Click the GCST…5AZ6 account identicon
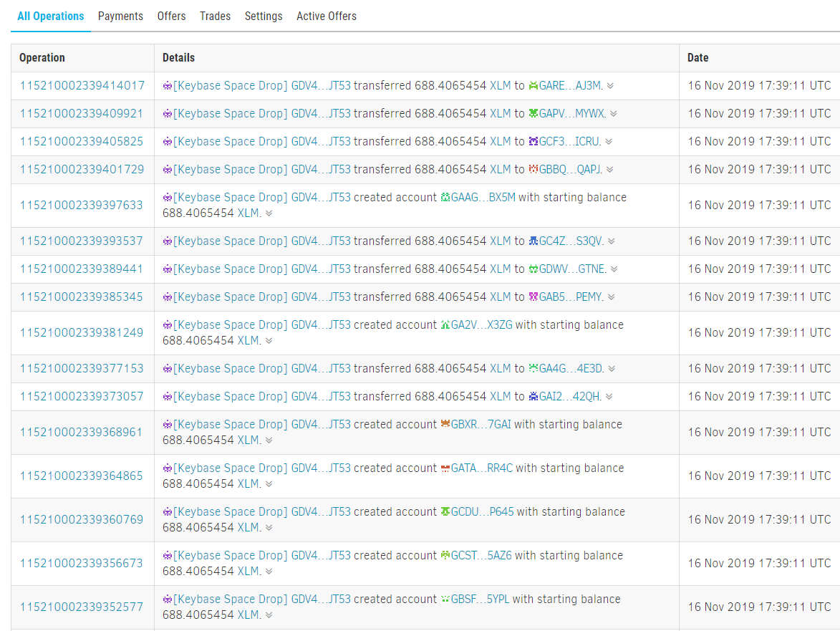 tap(445, 556)
